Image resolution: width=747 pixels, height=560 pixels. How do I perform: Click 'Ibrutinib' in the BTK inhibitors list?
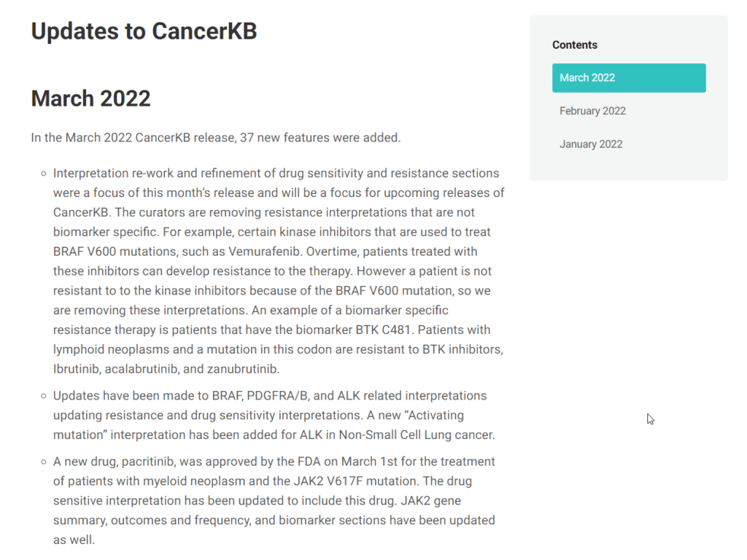(77, 369)
